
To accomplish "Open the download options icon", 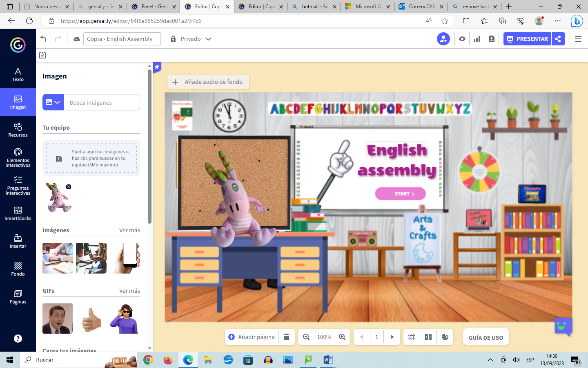I will tap(491, 38).
